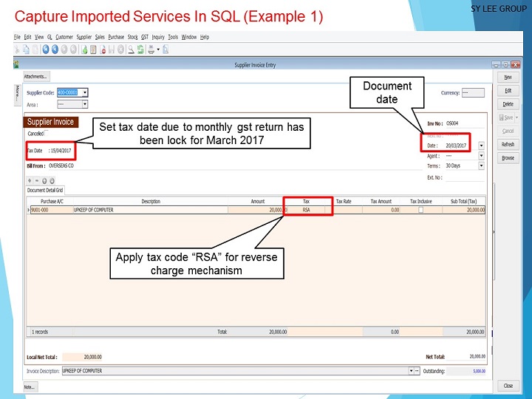Open the Supplier menu in menu bar
This screenshot has width=532, height=399.
[84, 37]
